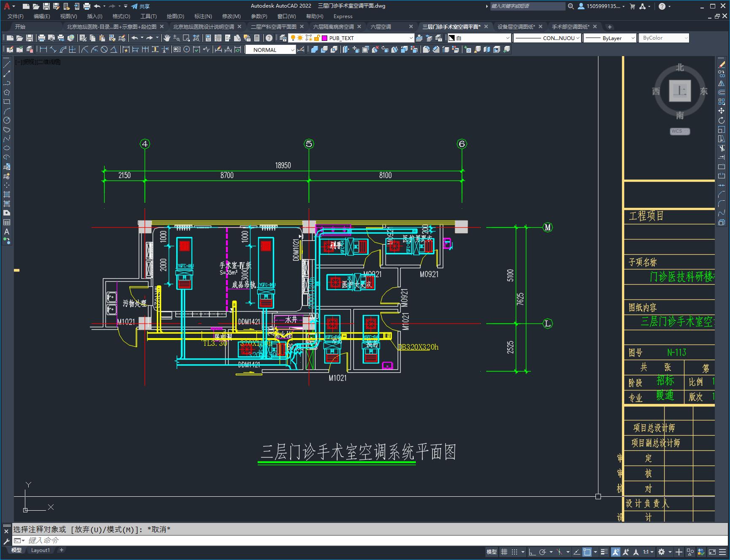730x560 pixels.
Task: Activate the Trim tool on the modify toolbar
Action: pyautogui.click(x=722, y=148)
